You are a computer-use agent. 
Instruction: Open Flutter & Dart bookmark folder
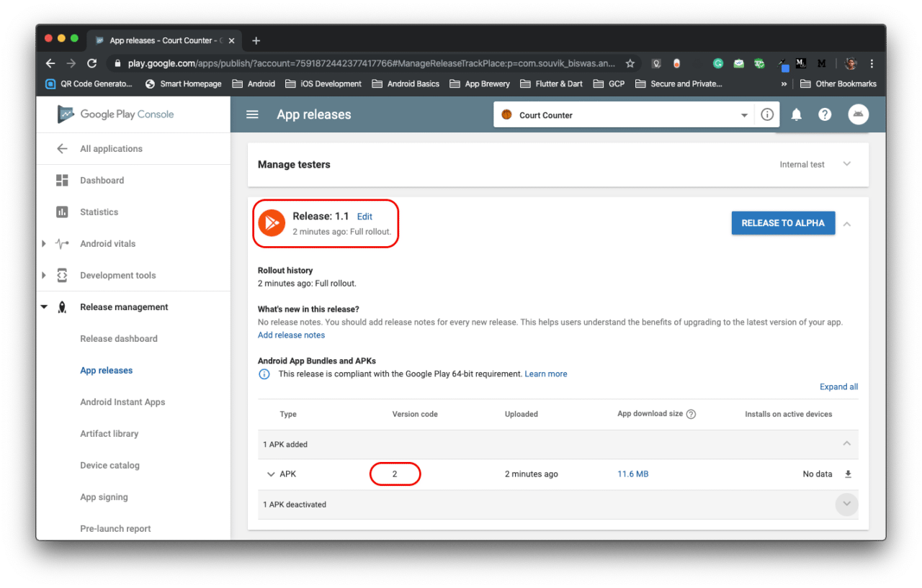pos(551,83)
